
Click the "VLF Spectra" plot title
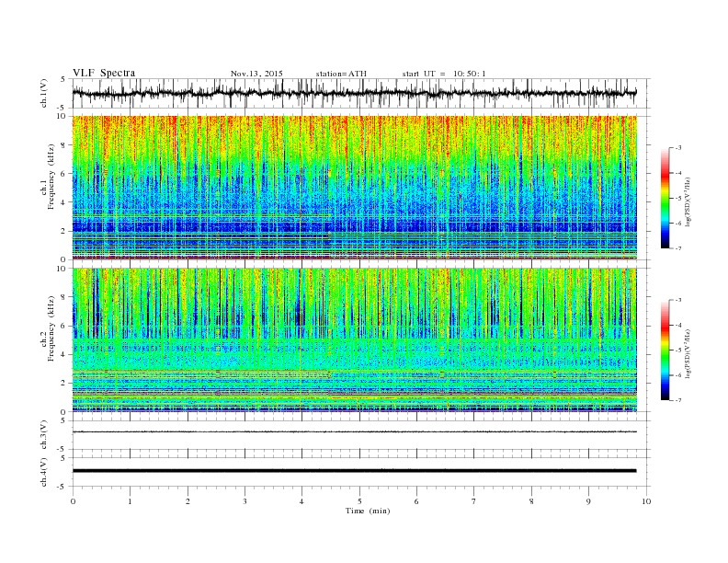(x=104, y=73)
